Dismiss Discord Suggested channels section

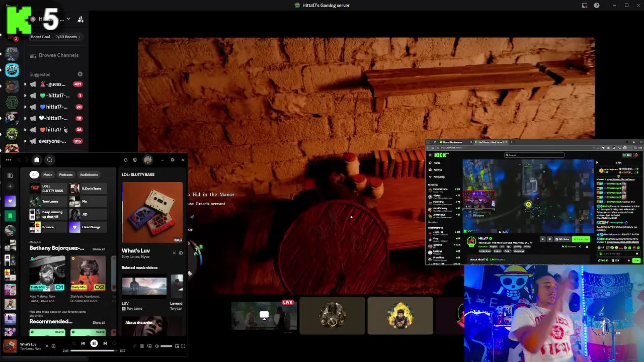[x=80, y=74]
